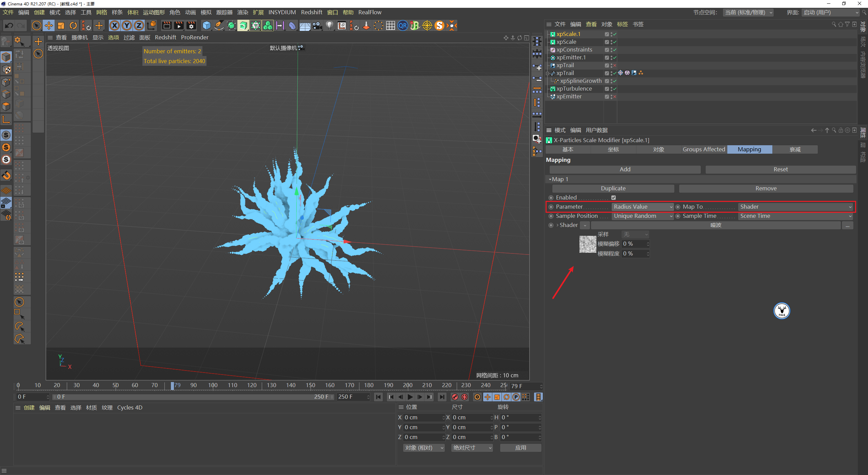Toggle enable state of xpEmitter row
868x475 pixels.
pyautogui.click(x=614, y=97)
